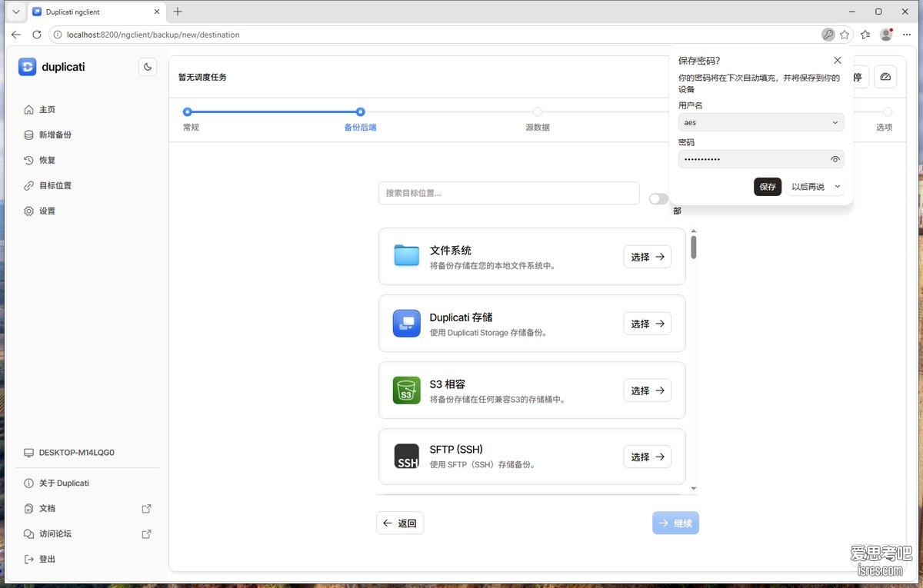Click the site information icon
Screen dimensions: 923x588
click(58, 35)
